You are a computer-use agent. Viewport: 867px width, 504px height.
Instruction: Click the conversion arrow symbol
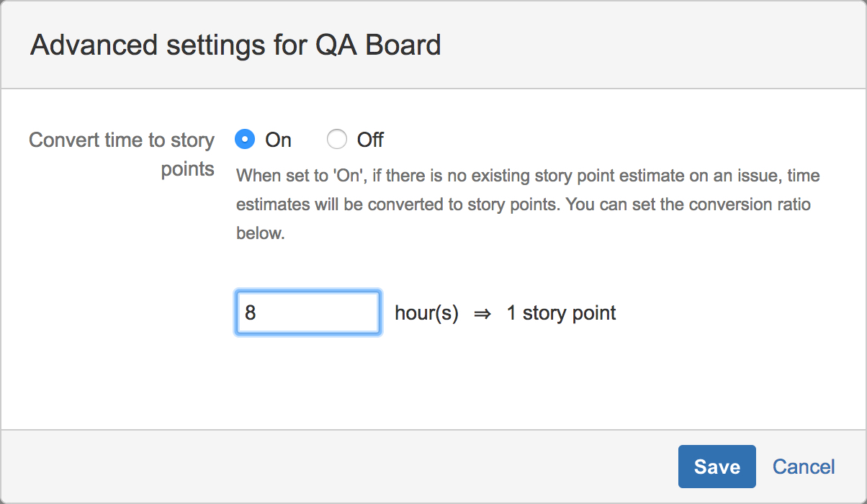click(x=482, y=314)
